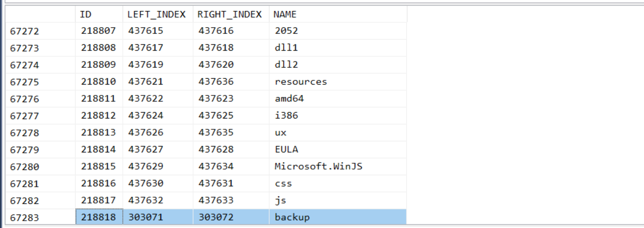Image resolution: width=644 pixels, height=228 pixels.
Task: Click the blank top-left corner header cell
Action: pos(38,15)
